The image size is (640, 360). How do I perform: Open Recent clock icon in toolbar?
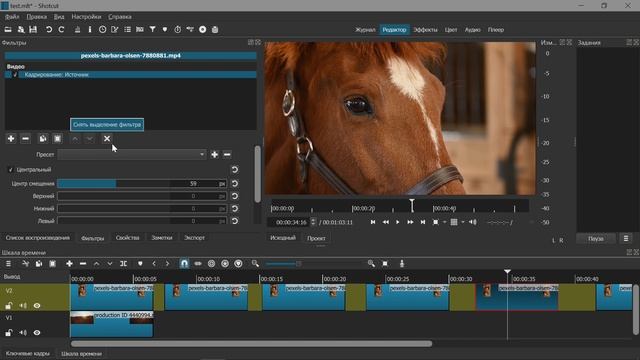[102, 29]
